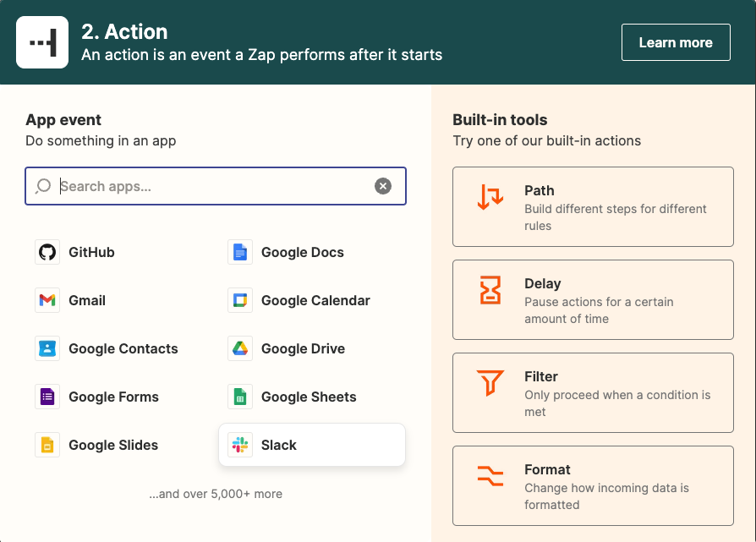The image size is (756, 542).
Task: Choose the Delay built-in tool card
Action: (x=593, y=300)
